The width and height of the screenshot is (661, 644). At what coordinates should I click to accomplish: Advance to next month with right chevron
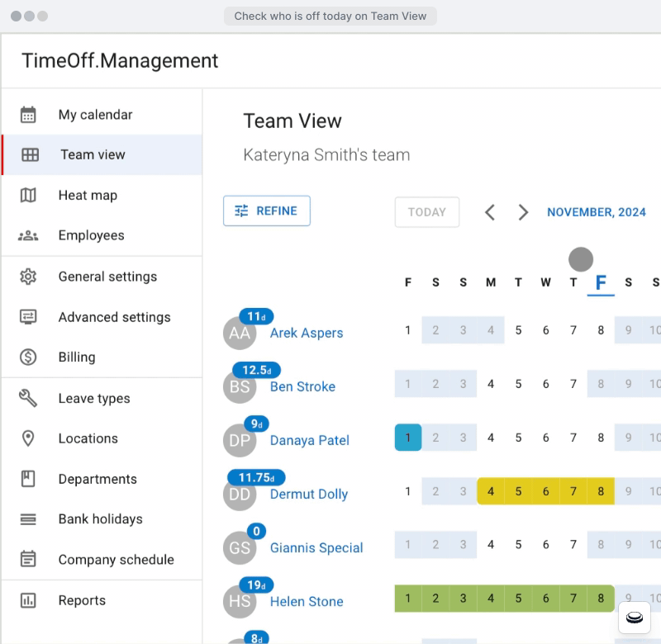523,212
